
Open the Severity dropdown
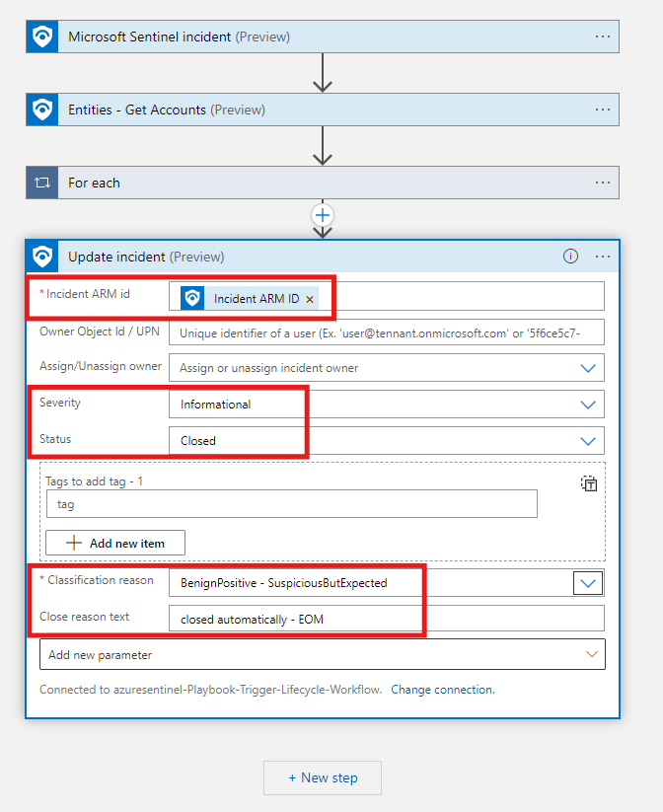[x=588, y=405]
